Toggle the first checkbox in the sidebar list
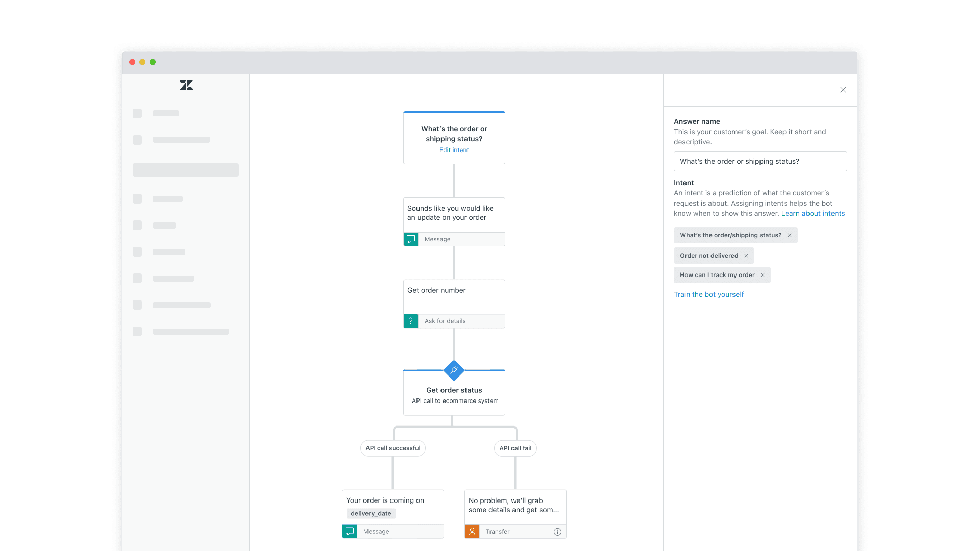 137,113
